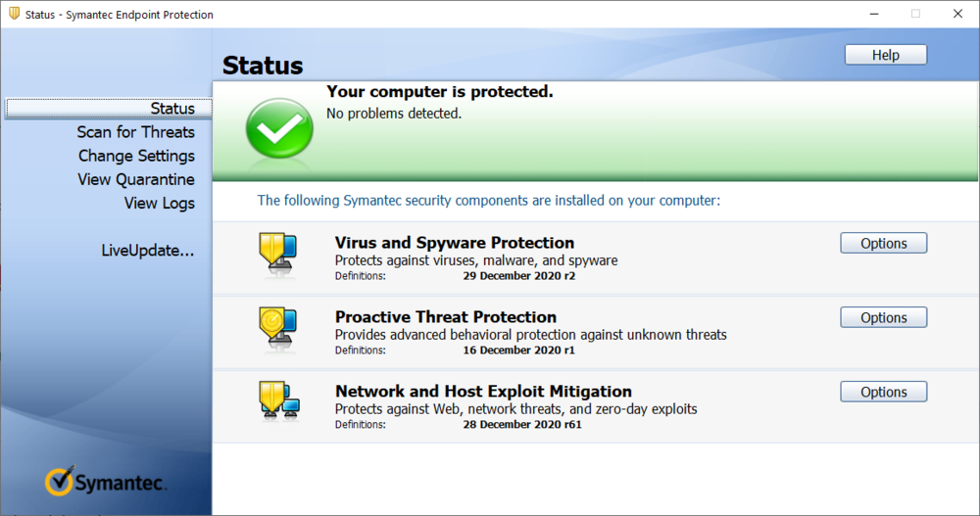This screenshot has height=516, width=980.
Task: Click the green protected checkmark icon
Action: [x=279, y=129]
